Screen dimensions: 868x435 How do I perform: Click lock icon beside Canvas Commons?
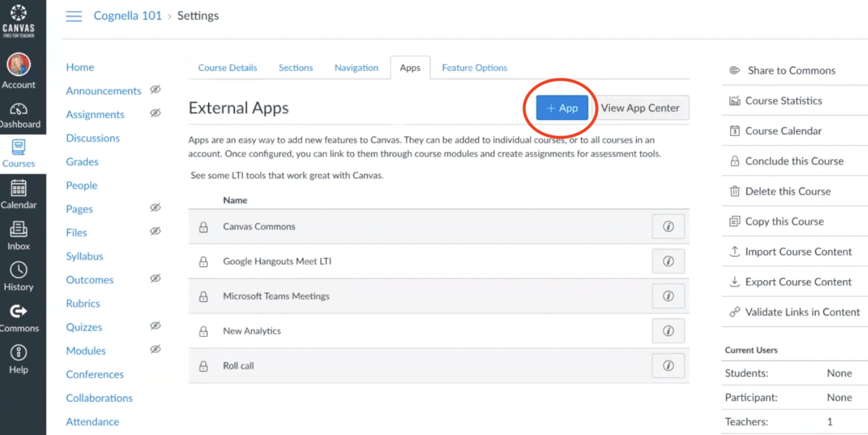pyautogui.click(x=203, y=227)
